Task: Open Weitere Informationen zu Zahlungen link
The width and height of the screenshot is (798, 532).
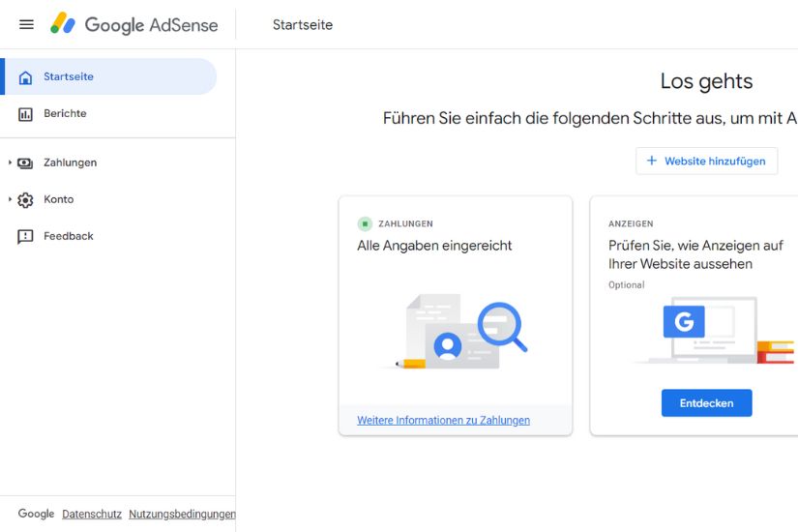Action: tap(443, 420)
